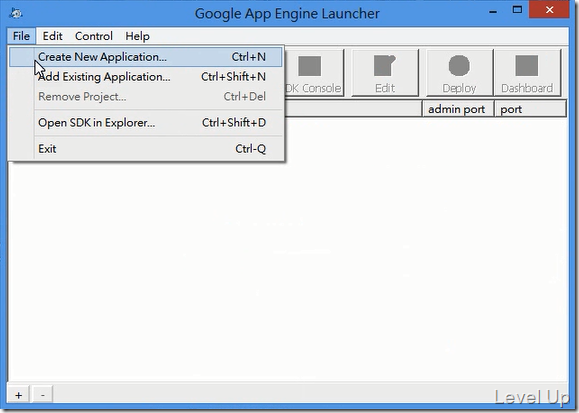Click the admin port column header
This screenshot has width=579, height=413.
point(458,109)
